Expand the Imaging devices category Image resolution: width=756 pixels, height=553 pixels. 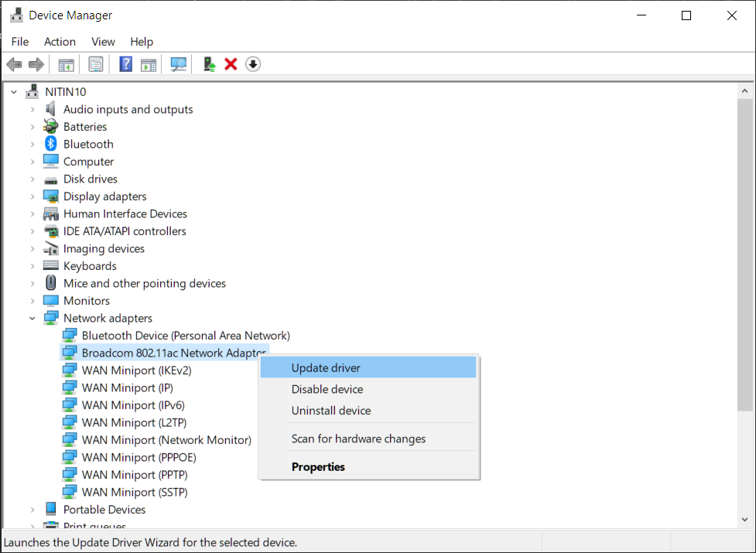click(x=32, y=248)
